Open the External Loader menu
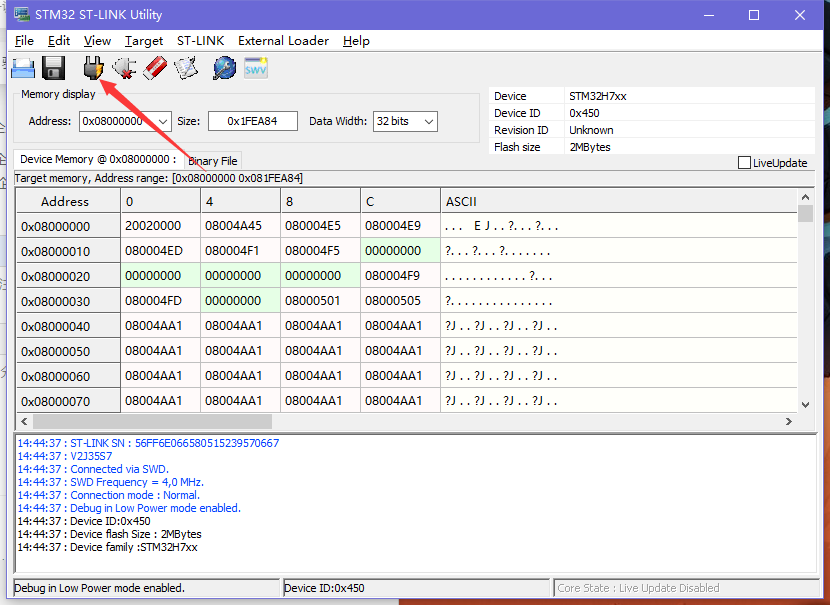Viewport: 830px width, 605px height. [283, 41]
